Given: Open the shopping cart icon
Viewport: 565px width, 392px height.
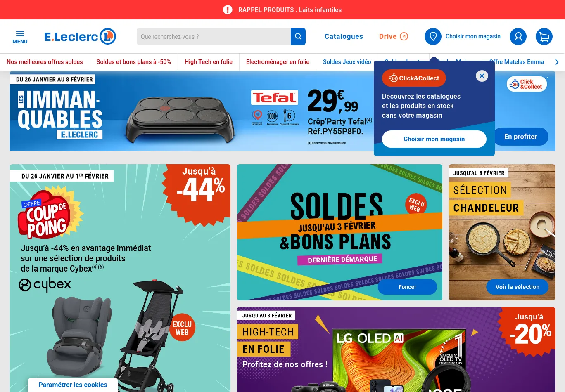Looking at the screenshot, I should (x=544, y=37).
